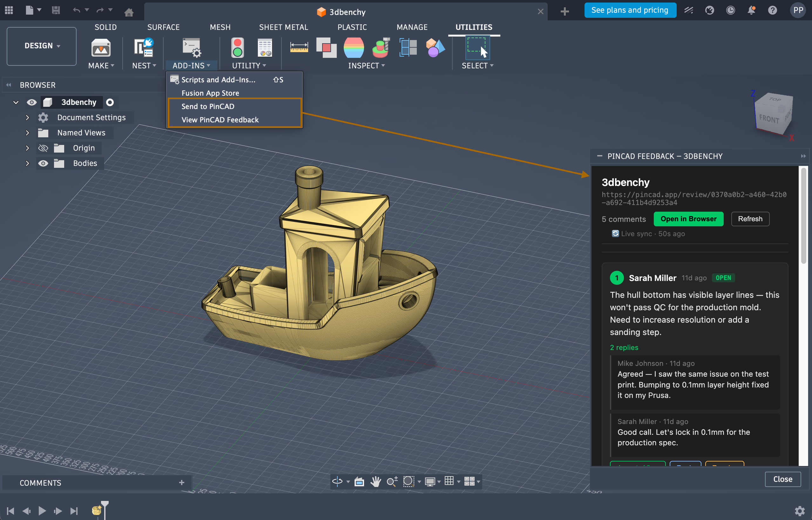The image size is (812, 520).
Task: Select the rainbow-striped analysis tool
Action: click(x=354, y=48)
